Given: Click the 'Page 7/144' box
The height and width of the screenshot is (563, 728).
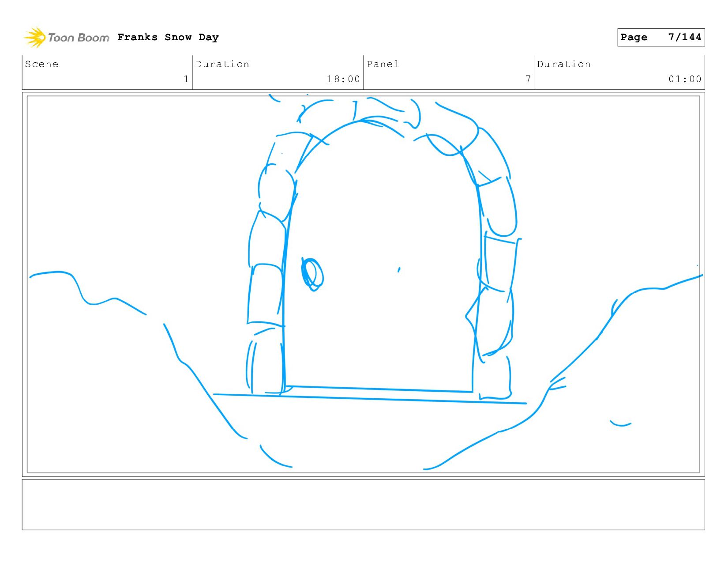Looking at the screenshot, I should click(x=661, y=37).
